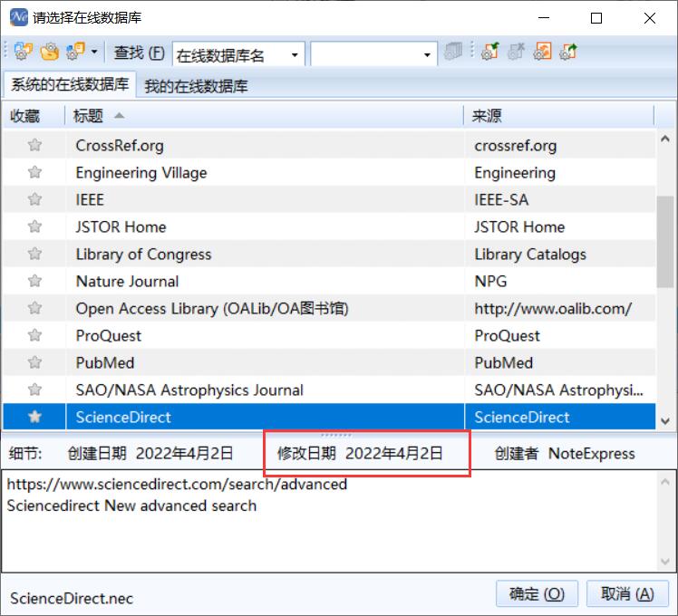Screen dimensions: 678x616
Task: Click the ScienceDirect source cell
Action: (x=560, y=417)
